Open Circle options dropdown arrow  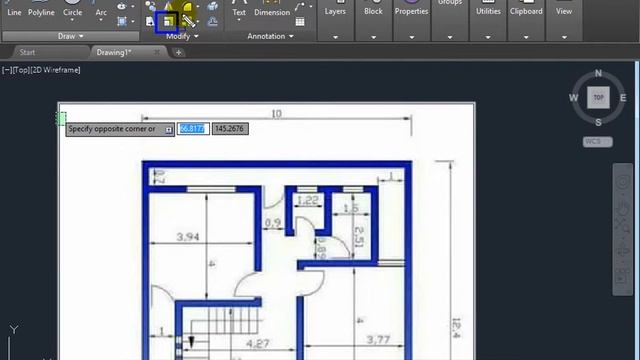point(72,20)
